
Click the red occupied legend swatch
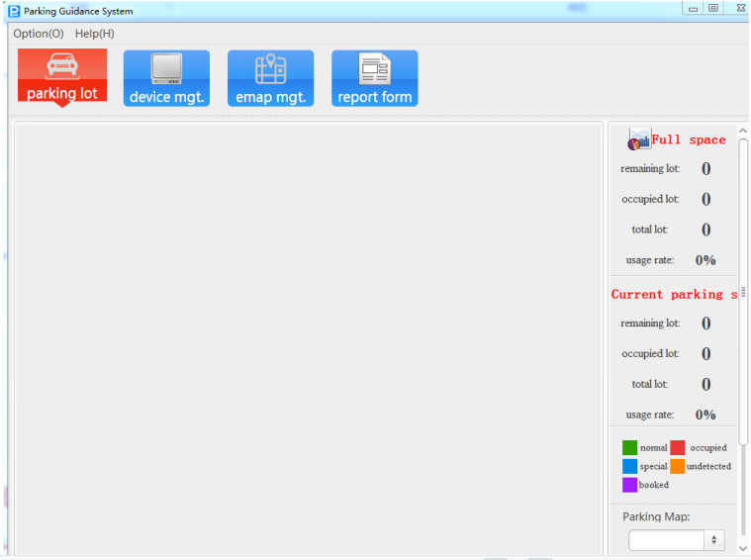(x=677, y=447)
